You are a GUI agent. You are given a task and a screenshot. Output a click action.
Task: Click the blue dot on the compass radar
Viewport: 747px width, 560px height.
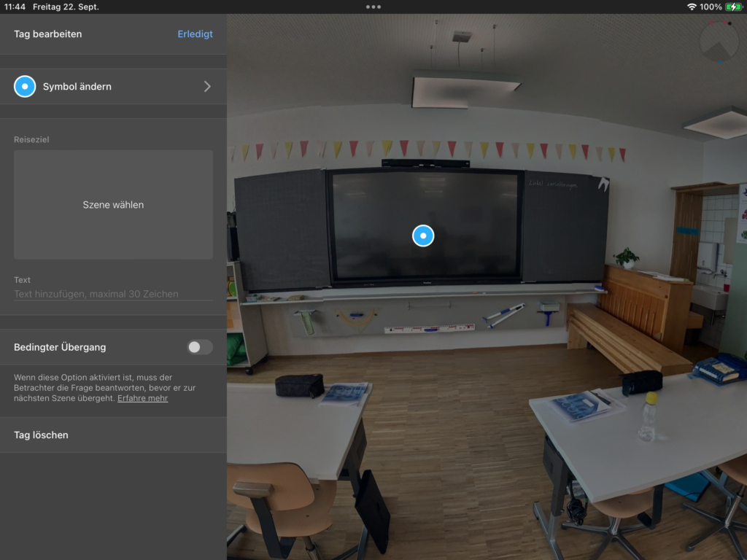tap(720, 62)
